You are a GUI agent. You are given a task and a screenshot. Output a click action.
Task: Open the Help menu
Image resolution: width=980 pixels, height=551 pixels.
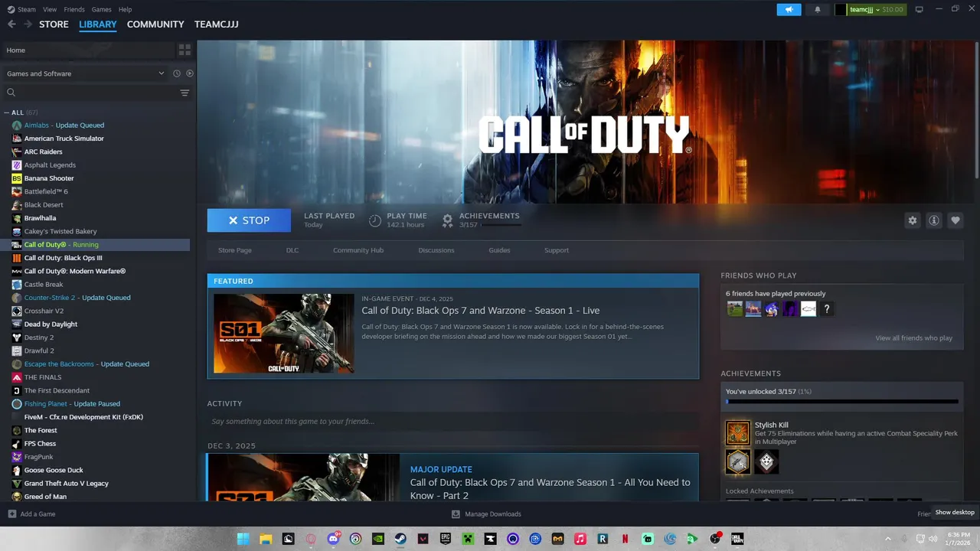(125, 9)
